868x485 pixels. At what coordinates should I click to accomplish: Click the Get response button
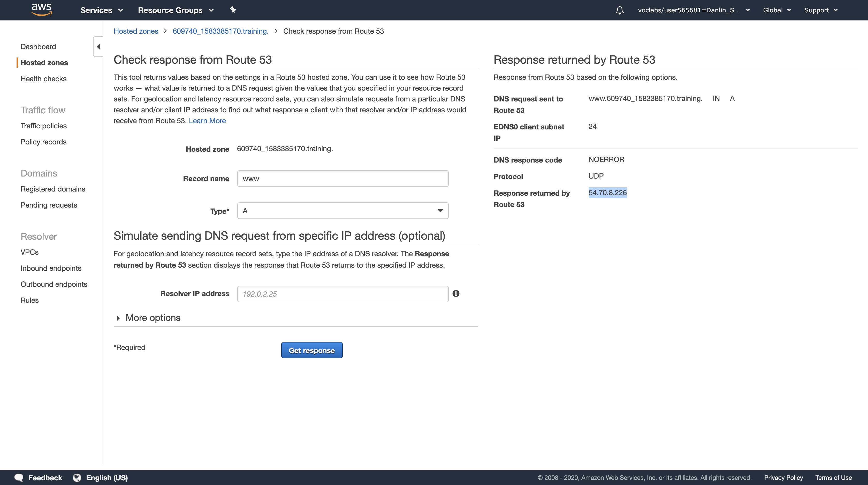(312, 350)
